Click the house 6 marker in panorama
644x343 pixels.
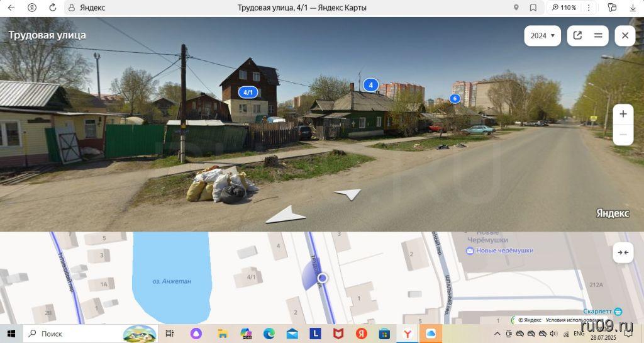[x=455, y=99]
